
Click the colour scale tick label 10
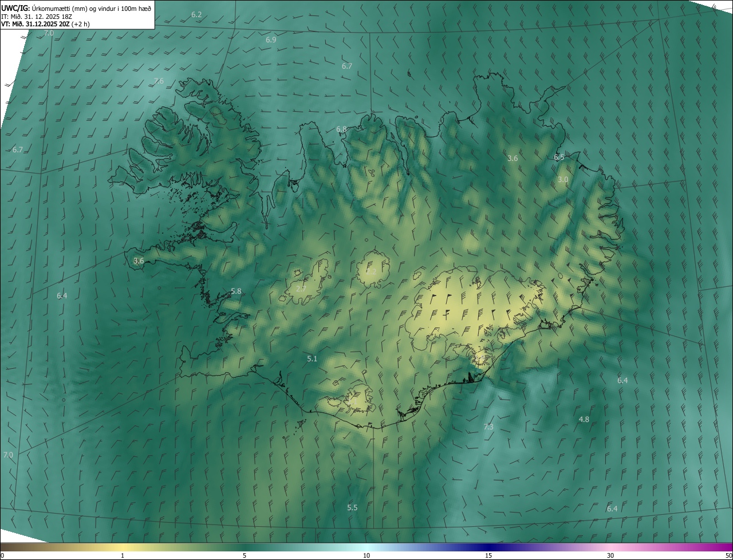click(366, 555)
